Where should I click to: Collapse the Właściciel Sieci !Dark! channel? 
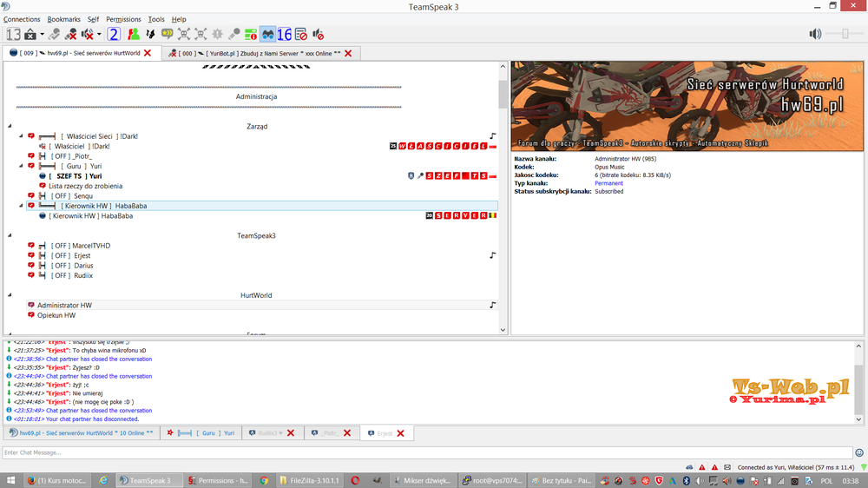point(21,135)
